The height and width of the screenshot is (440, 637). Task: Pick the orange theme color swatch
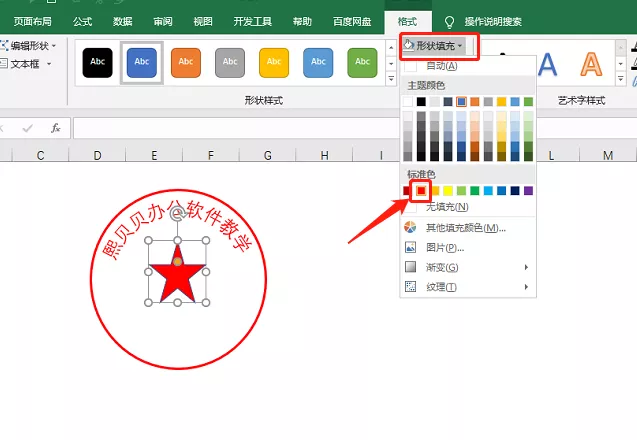pos(474,102)
